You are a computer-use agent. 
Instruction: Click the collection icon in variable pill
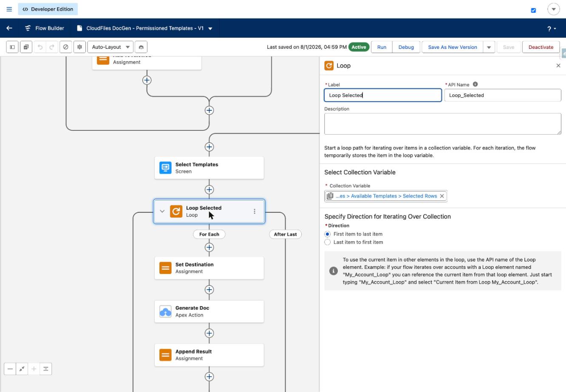click(x=330, y=196)
